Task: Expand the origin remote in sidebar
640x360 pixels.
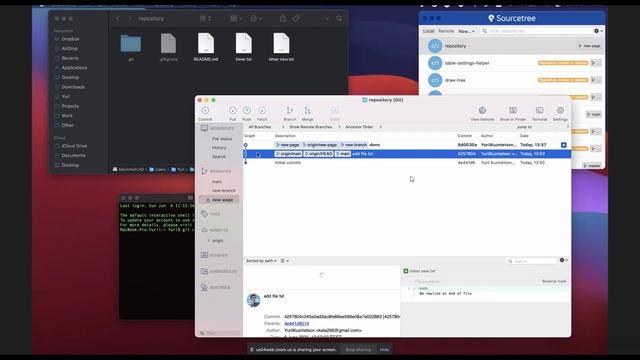Action: (209, 241)
